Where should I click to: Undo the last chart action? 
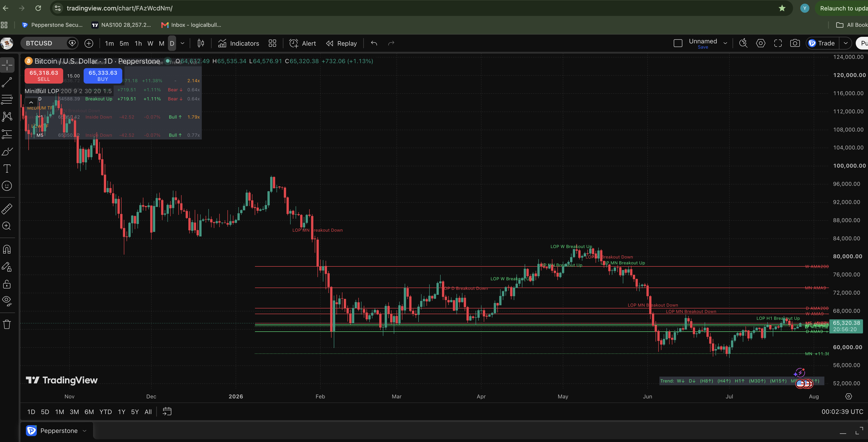[x=374, y=43]
